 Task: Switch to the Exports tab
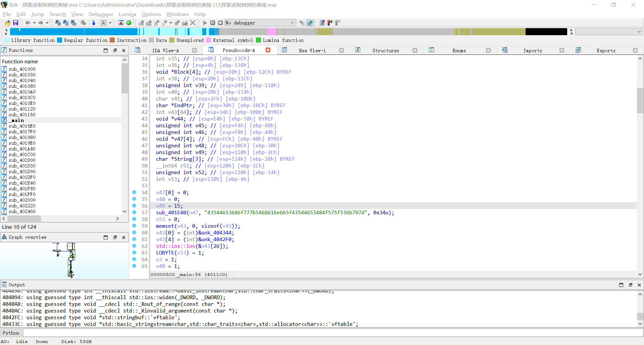tap(606, 50)
